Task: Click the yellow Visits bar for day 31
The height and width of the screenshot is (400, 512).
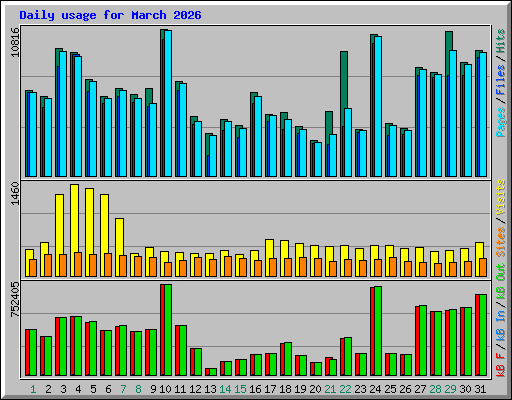Action: (479, 250)
